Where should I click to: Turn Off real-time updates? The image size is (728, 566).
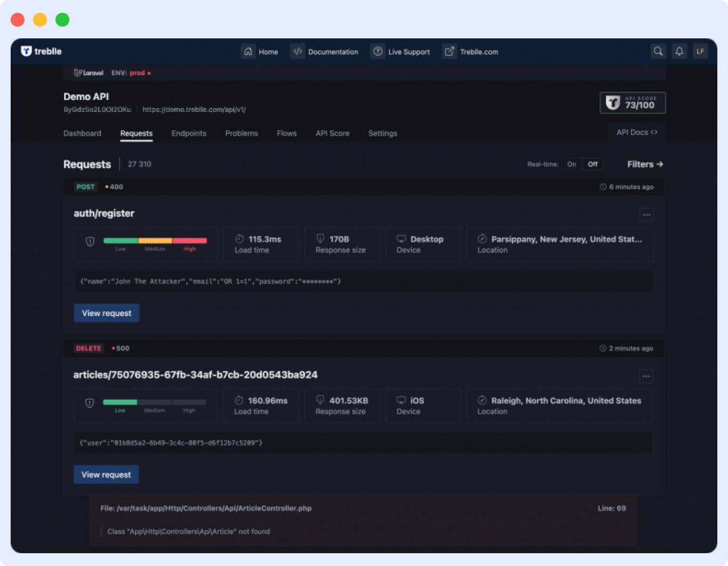(x=593, y=164)
